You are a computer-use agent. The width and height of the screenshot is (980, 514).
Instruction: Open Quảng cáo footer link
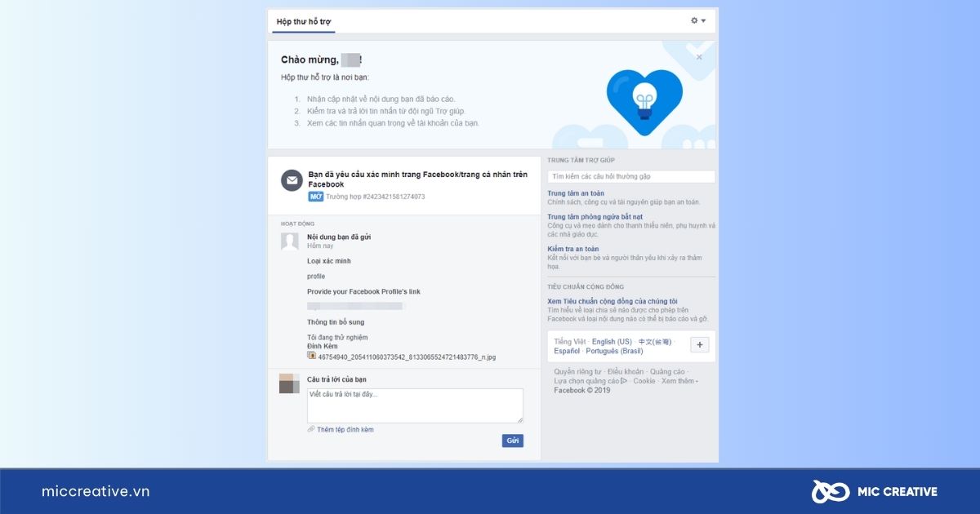tap(668, 372)
